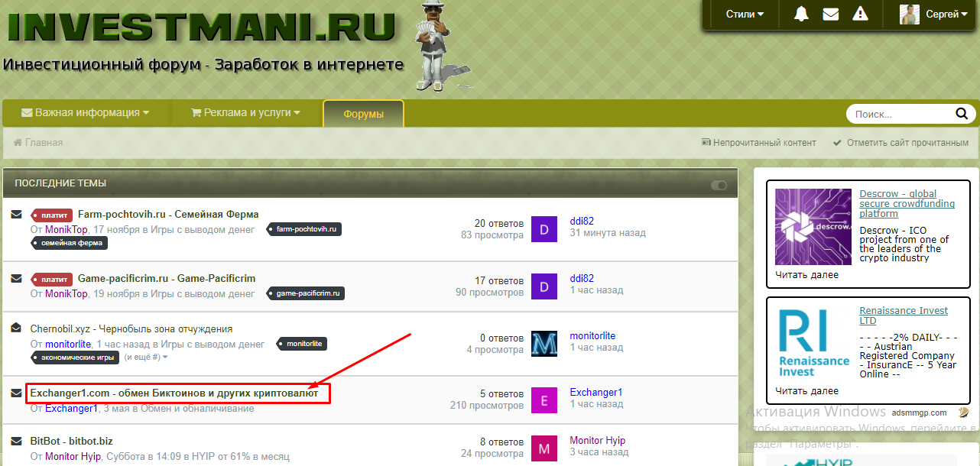Click the search magnifier icon
Screen dimensions: 980x466
click(x=962, y=114)
